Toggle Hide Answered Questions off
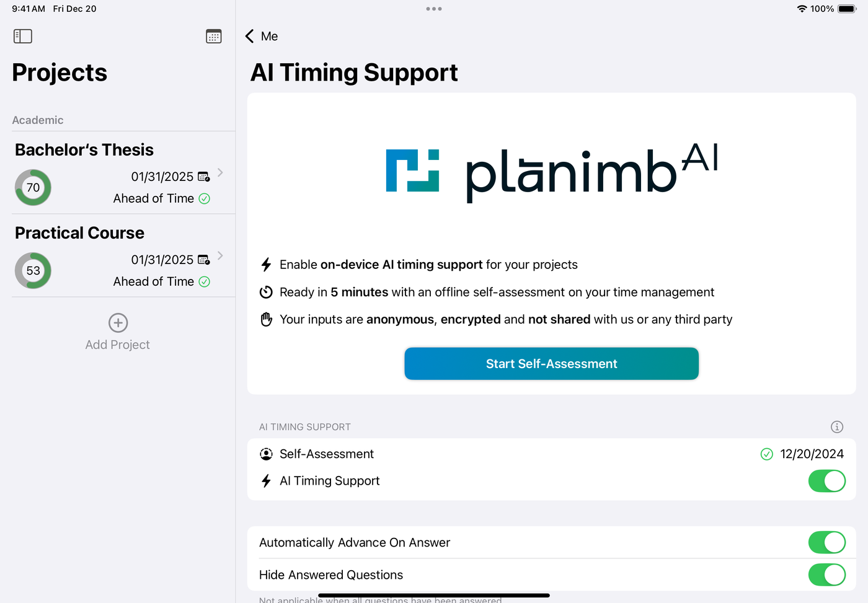868x603 pixels. click(827, 574)
